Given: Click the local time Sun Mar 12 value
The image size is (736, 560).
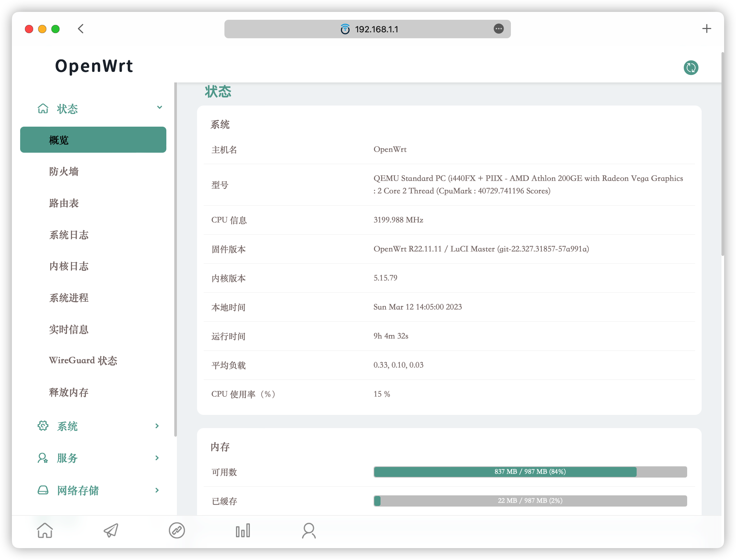Looking at the screenshot, I should [418, 307].
